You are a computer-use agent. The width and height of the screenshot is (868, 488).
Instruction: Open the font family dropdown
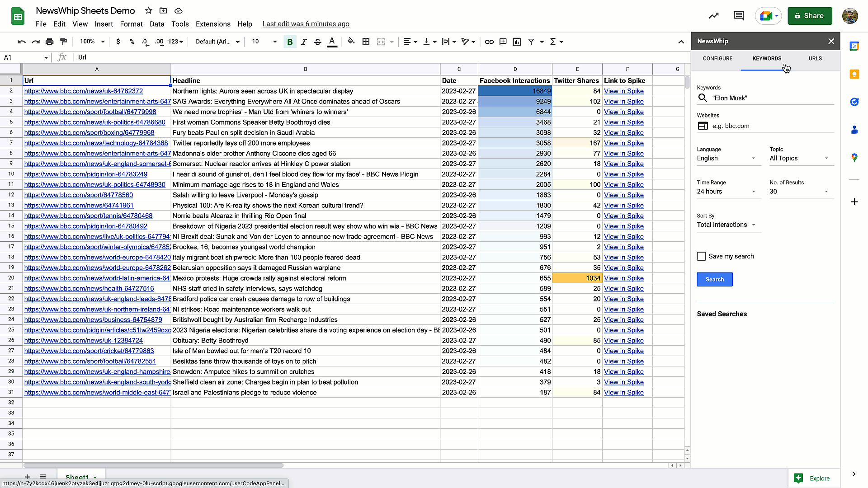click(217, 42)
